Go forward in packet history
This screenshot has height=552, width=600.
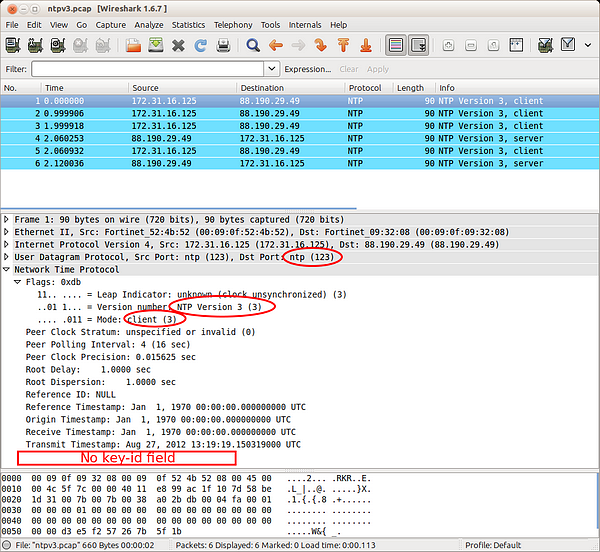[298, 45]
